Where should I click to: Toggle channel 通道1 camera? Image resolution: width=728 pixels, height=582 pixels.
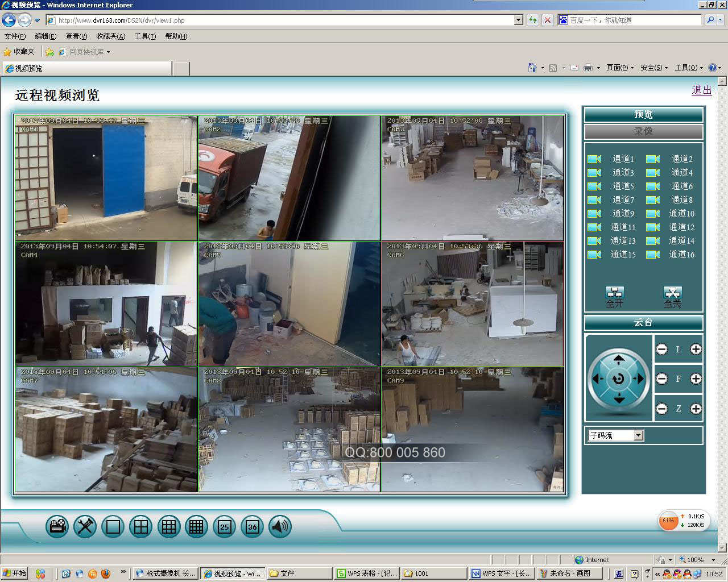click(594, 159)
